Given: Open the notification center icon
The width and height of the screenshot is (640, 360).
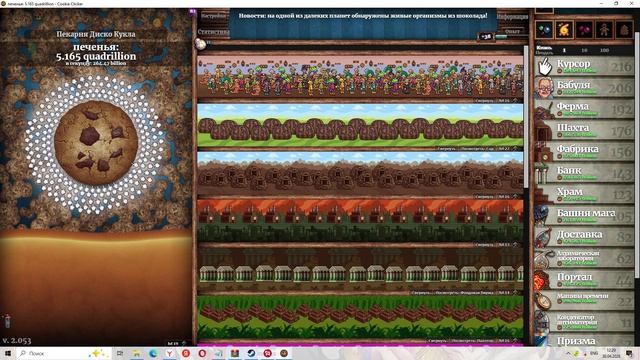Looking at the screenshot, I should 629,353.
